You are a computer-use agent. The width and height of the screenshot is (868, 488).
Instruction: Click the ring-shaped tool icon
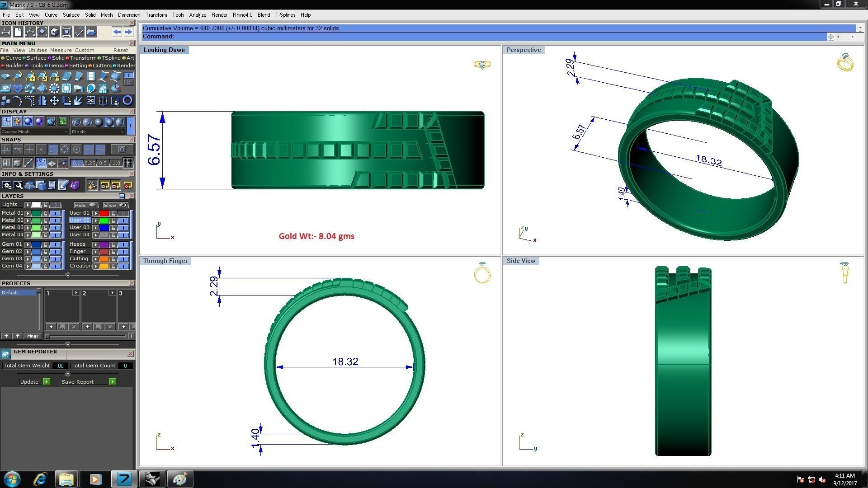tap(127, 100)
